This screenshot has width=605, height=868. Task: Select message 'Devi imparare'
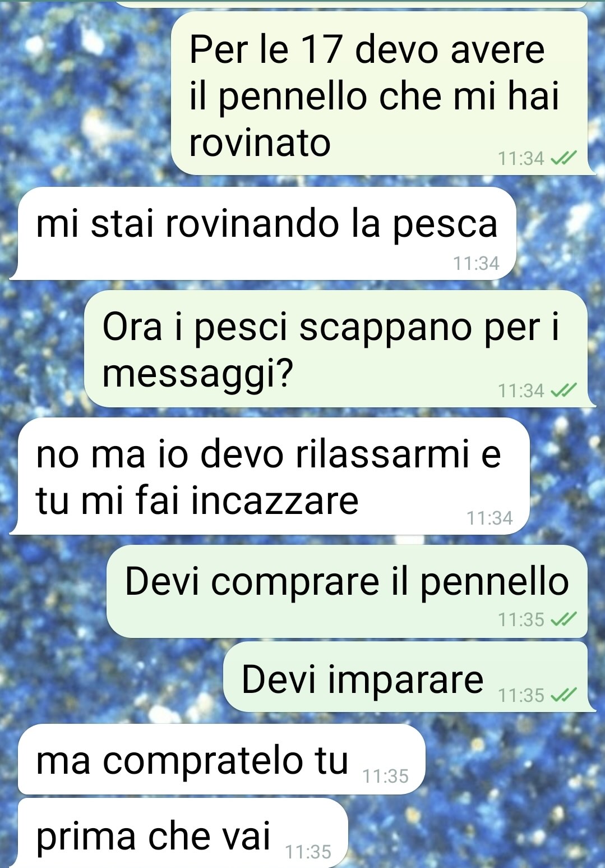pos(405,677)
